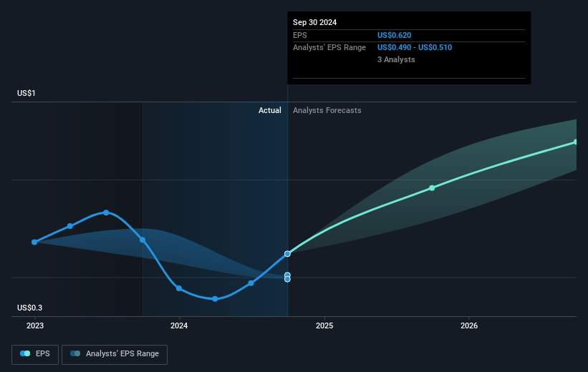The width and height of the screenshot is (588, 372).
Task: Select the first EPS point at 2023
Action: tap(34, 243)
